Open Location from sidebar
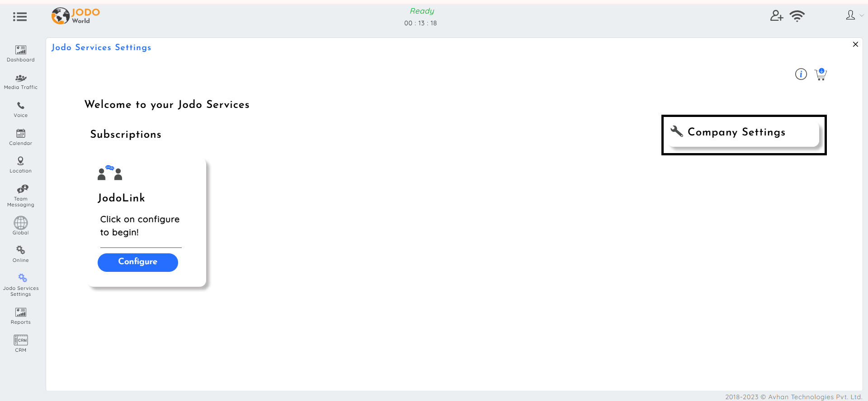This screenshot has height=401, width=868. pos(21,165)
